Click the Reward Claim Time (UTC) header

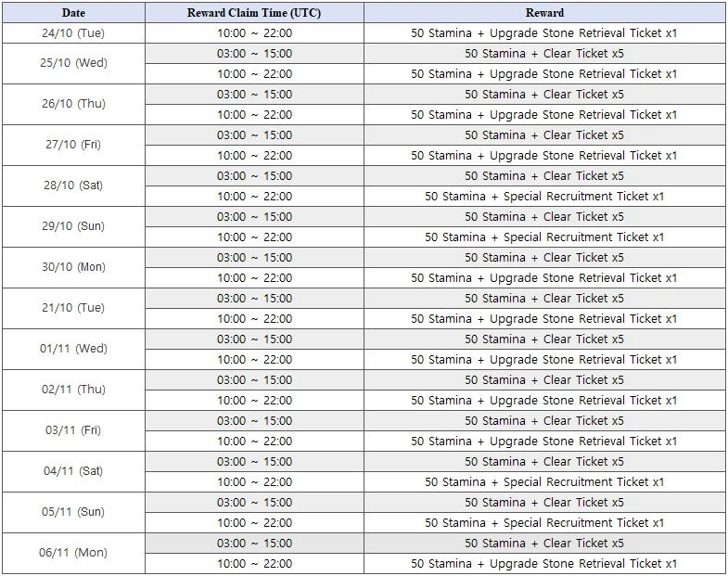(x=254, y=13)
